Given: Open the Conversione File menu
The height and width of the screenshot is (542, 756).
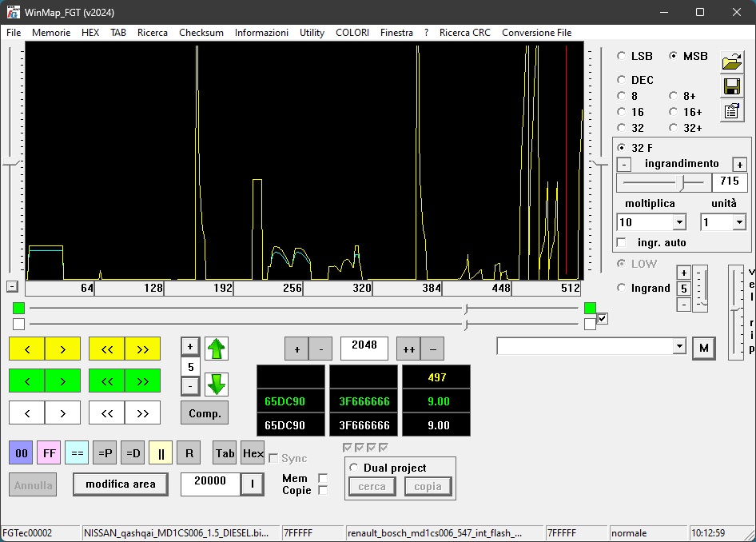Looking at the screenshot, I should pos(536,33).
